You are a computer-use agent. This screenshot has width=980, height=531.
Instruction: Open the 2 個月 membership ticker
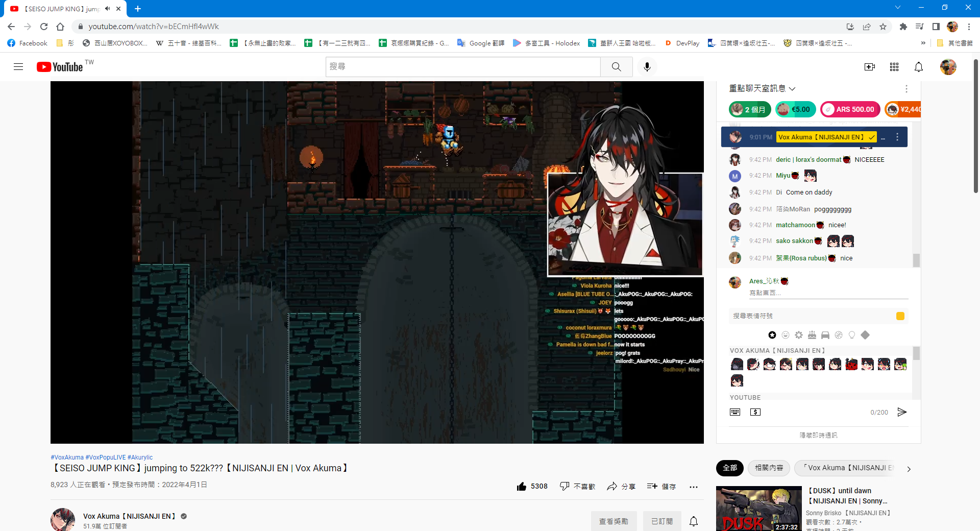tap(750, 109)
